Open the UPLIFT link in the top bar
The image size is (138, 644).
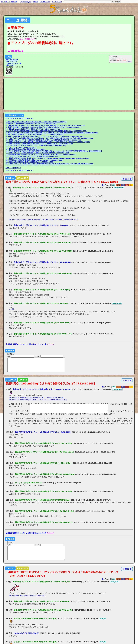pos(36,2)
